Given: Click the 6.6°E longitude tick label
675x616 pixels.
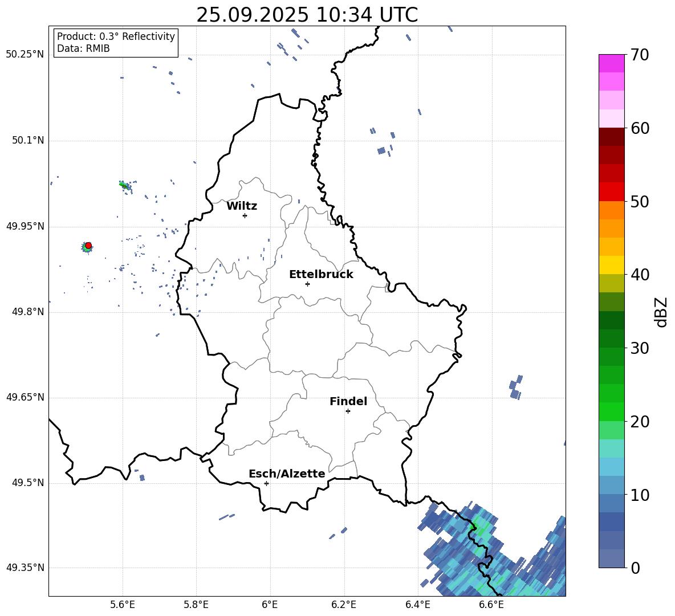Looking at the screenshot, I should (491, 605).
